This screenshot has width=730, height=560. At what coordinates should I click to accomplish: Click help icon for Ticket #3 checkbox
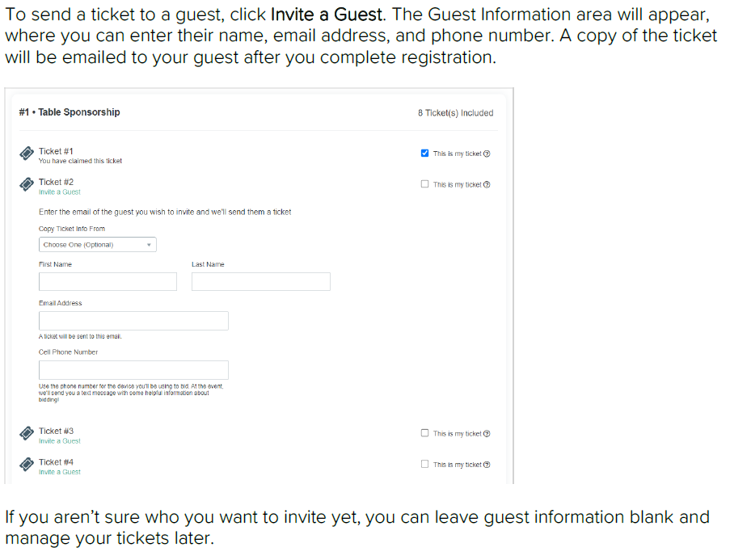point(487,434)
